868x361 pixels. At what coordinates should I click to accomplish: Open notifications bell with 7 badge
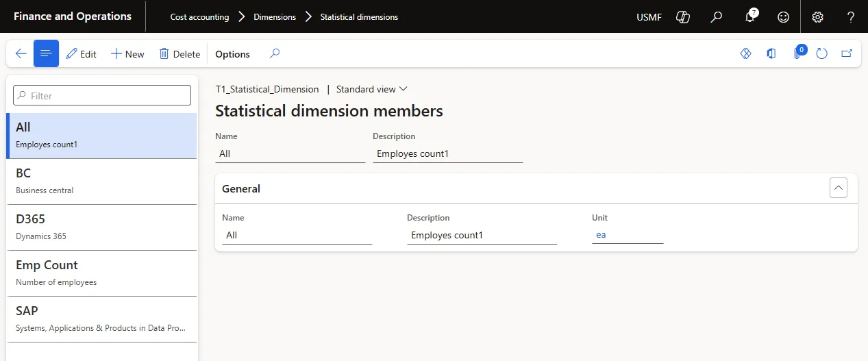point(750,16)
